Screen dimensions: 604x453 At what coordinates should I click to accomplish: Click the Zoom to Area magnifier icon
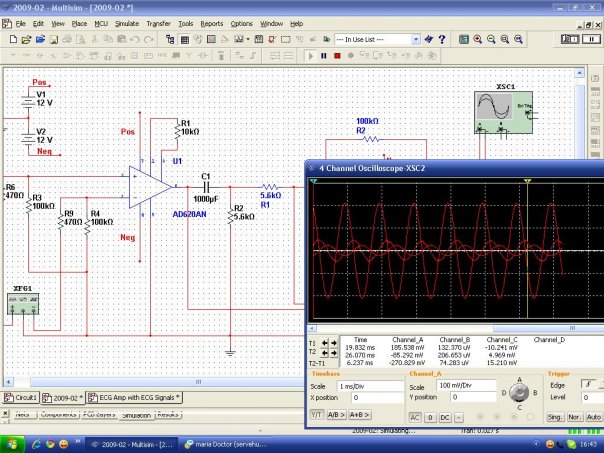pyautogui.click(x=505, y=39)
